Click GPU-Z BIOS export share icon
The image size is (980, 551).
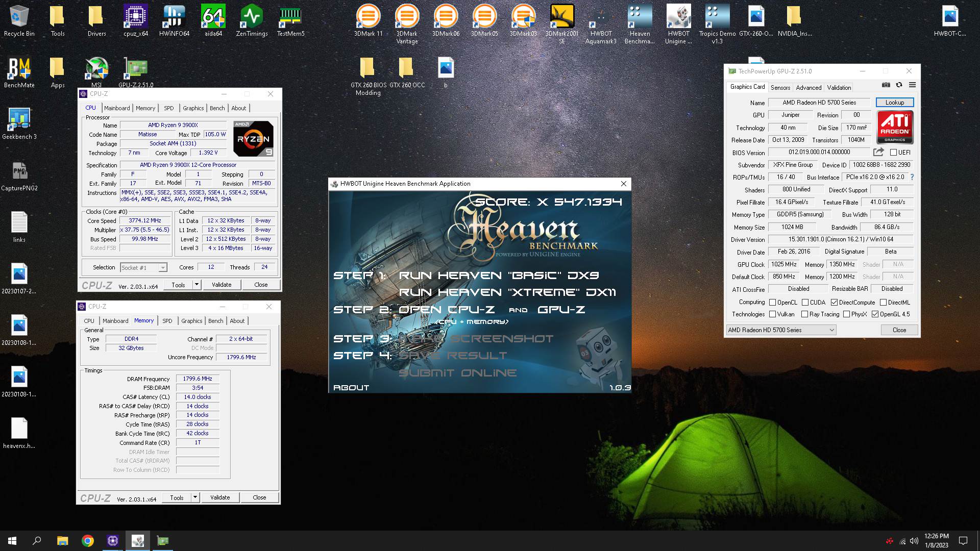coord(878,152)
